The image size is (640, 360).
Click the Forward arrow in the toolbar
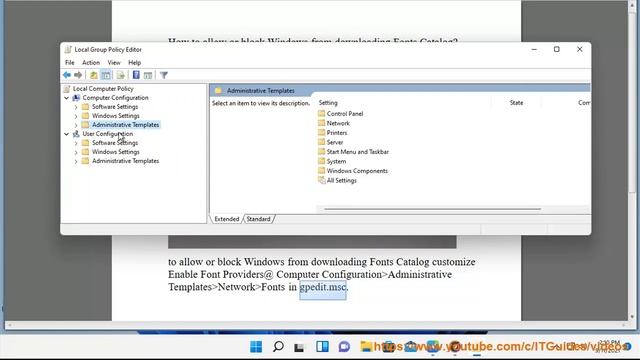pyautogui.click(x=78, y=75)
